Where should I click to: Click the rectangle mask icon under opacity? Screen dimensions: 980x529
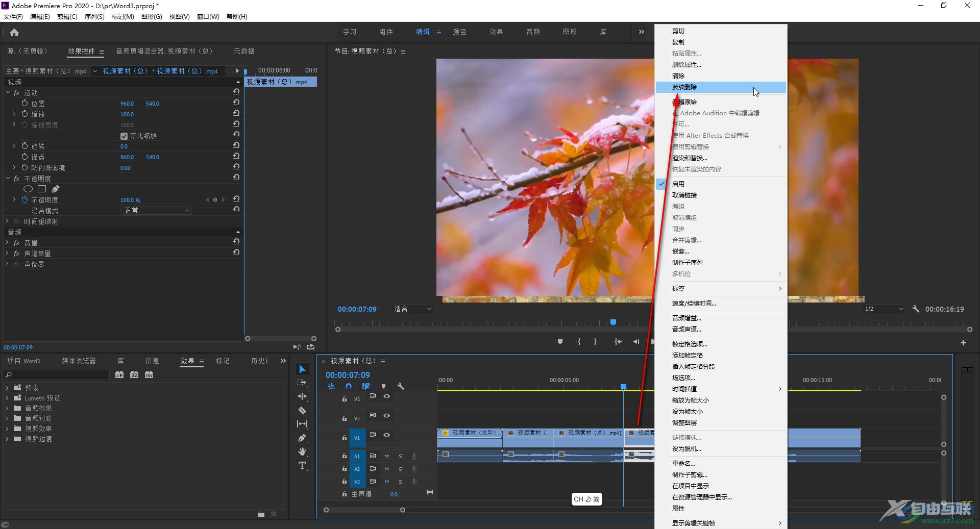coord(42,189)
